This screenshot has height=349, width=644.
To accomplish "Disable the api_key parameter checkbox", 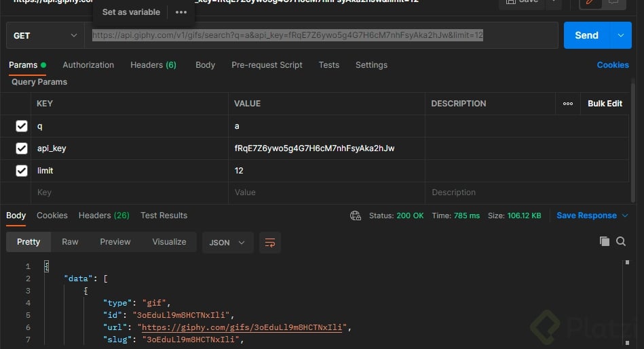I will [x=22, y=148].
